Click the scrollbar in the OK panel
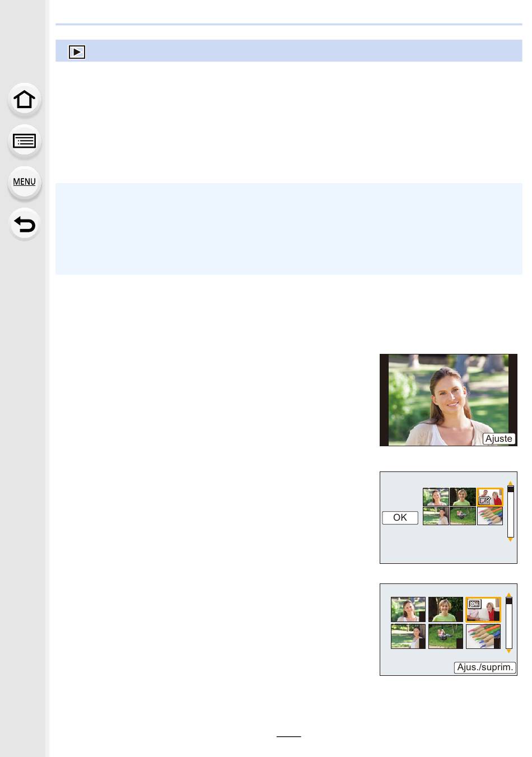 point(510,512)
